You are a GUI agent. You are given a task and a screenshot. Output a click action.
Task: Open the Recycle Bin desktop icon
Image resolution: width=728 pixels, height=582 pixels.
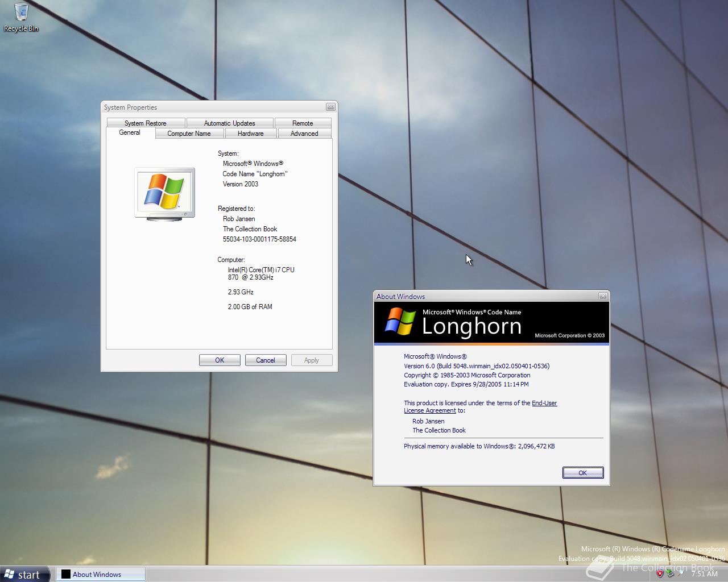click(20, 17)
